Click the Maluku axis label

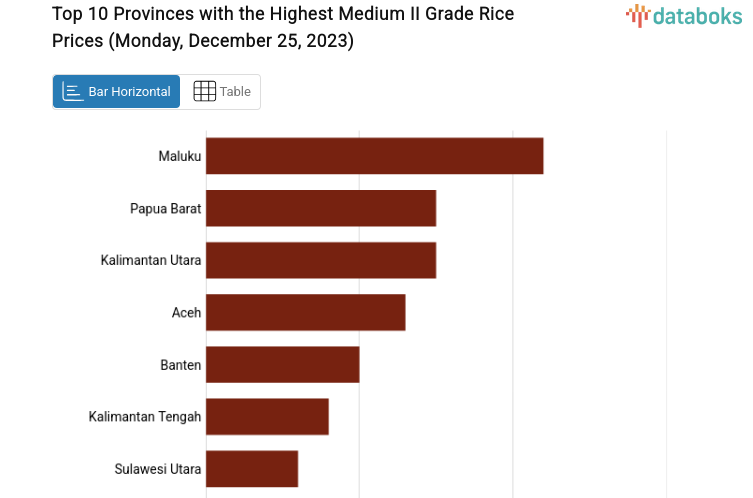[180, 156]
